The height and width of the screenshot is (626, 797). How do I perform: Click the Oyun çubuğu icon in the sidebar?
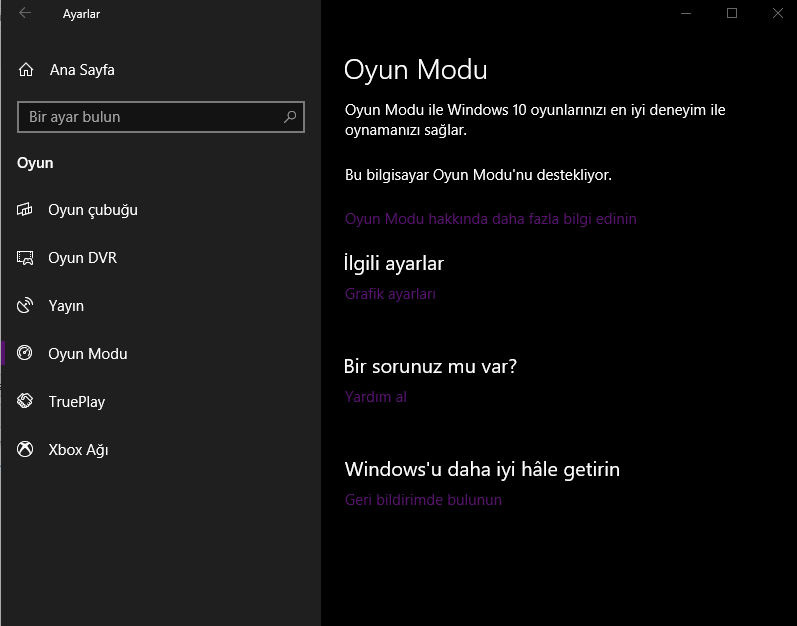pos(26,210)
